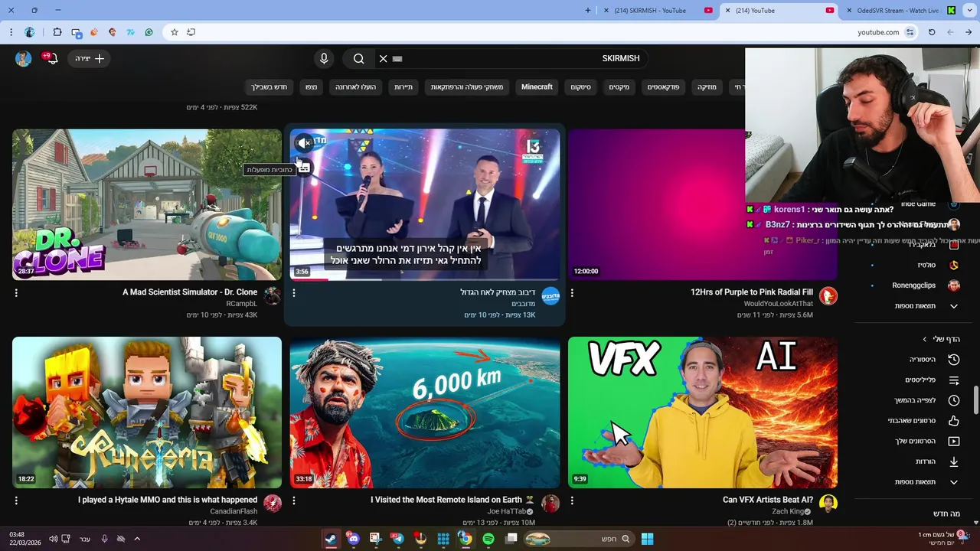Switch to SKIRMISH - YouTube browser tab
Viewport: 980px width, 551px height.
[658, 11]
